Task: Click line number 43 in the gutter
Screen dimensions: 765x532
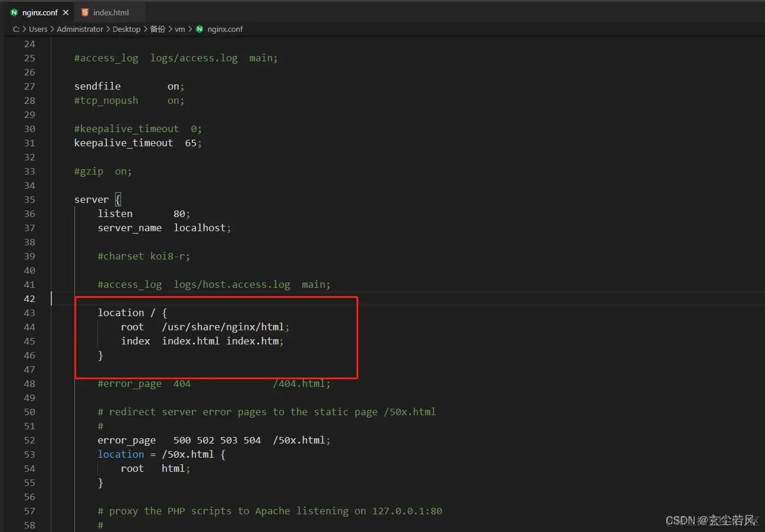Action: (x=30, y=313)
